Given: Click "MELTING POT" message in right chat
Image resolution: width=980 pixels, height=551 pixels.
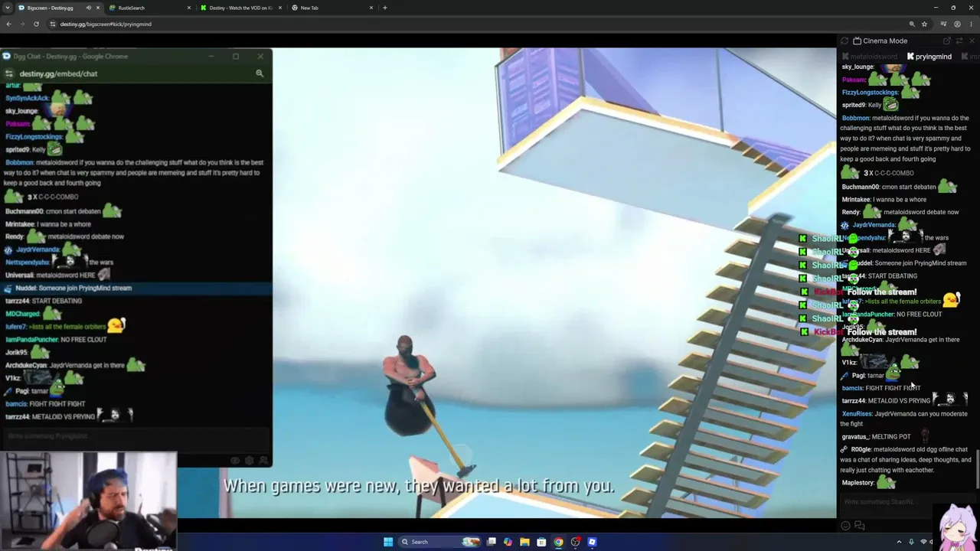Looking at the screenshot, I should pos(891,437).
